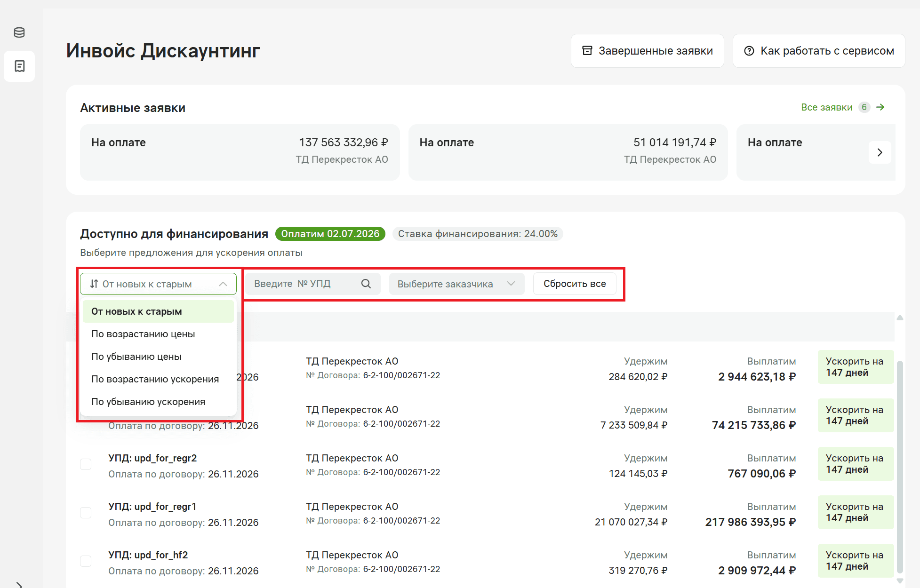Screen dimensions: 920x588
Task: Click УПД: upd_for_regr1 text
Action: pos(152,507)
